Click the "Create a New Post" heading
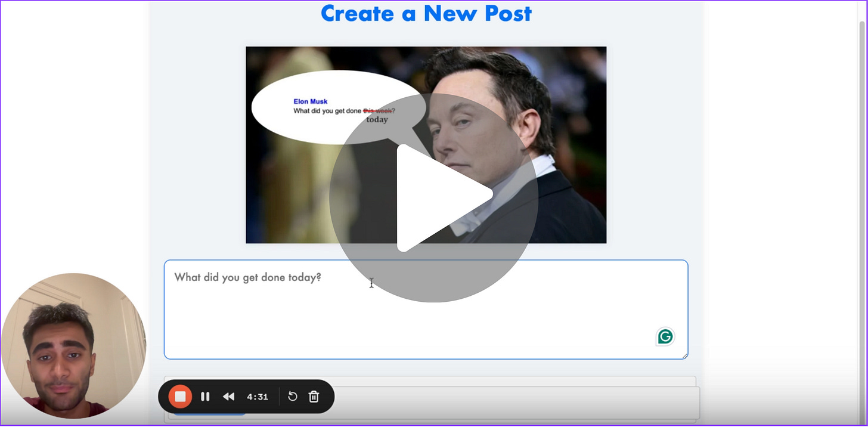The height and width of the screenshot is (427, 868). pyautogui.click(x=426, y=13)
